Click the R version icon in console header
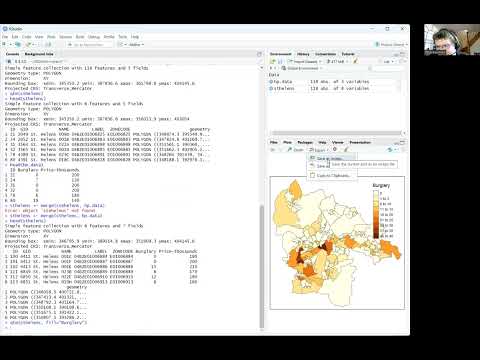The image size is (480, 360). [8, 61]
